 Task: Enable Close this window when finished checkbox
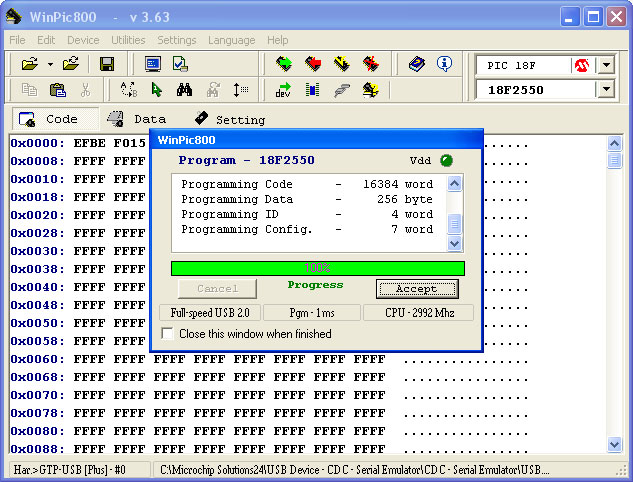(x=167, y=333)
